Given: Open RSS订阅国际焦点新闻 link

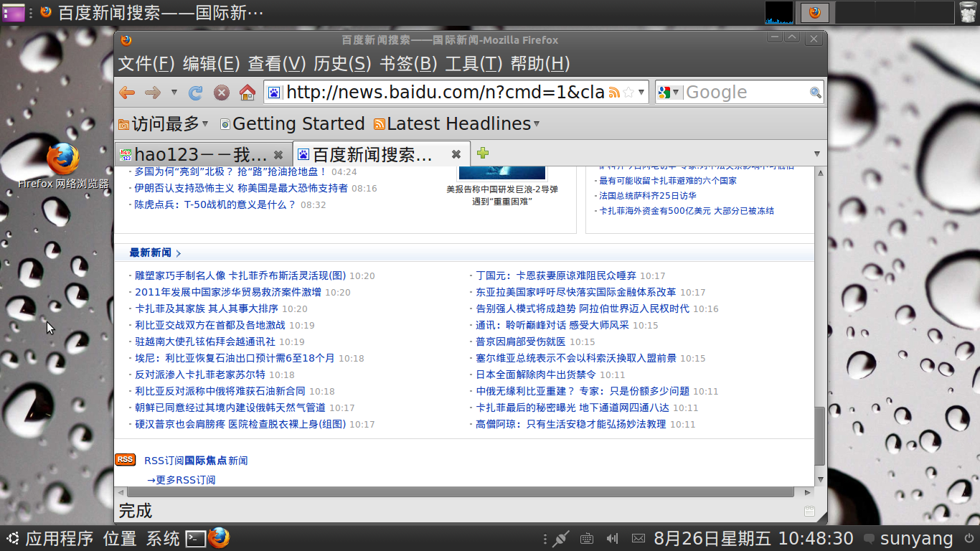Looking at the screenshot, I should (x=196, y=461).
